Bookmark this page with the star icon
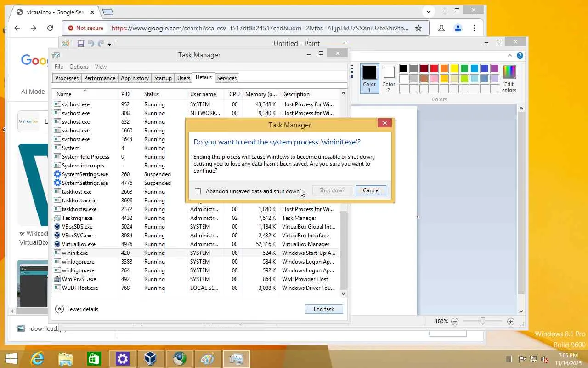This screenshot has height=368, width=588. click(418, 28)
